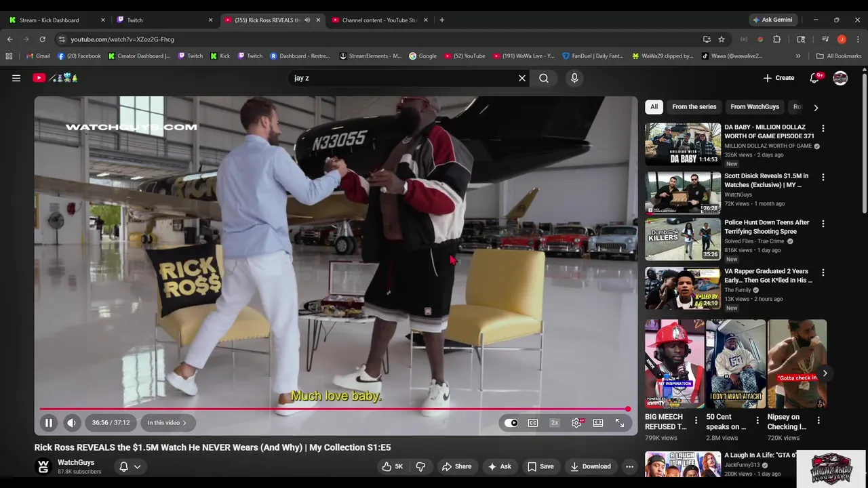
Task: Open the YouTube guide hamburger menu
Action: (x=16, y=78)
